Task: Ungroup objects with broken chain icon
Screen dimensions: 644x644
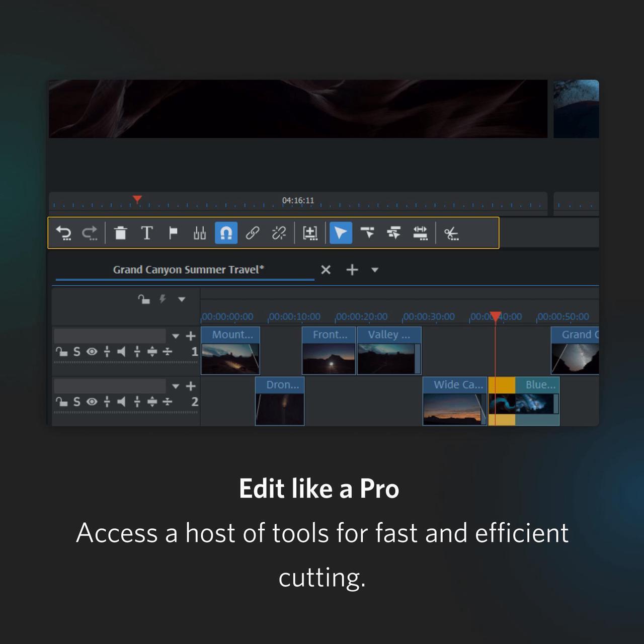Action: (x=279, y=233)
